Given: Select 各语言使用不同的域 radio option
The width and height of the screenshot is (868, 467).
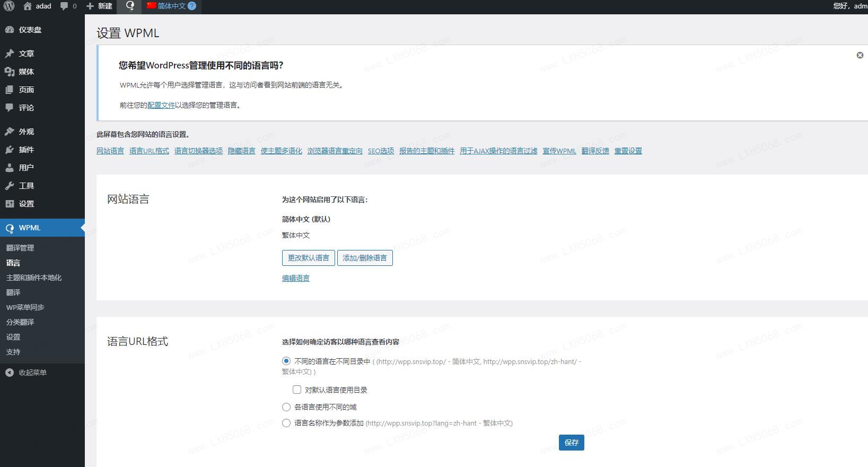Looking at the screenshot, I should [x=286, y=407].
